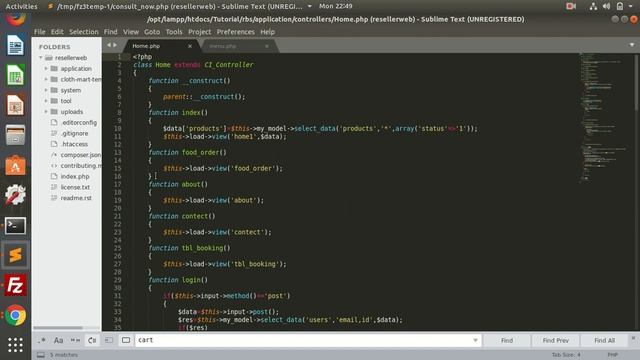
Task: Collapse the resellerweb root folder
Action: click(41, 58)
